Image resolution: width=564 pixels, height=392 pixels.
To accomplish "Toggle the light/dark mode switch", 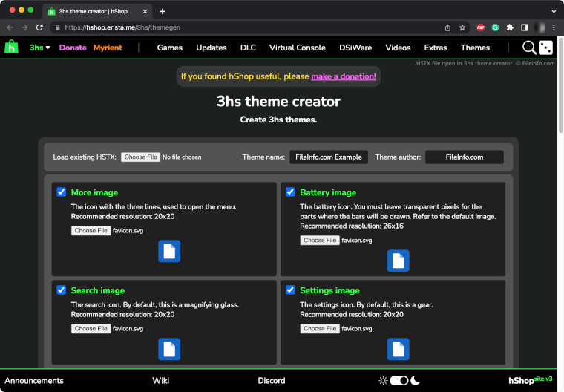I will pyautogui.click(x=399, y=381).
